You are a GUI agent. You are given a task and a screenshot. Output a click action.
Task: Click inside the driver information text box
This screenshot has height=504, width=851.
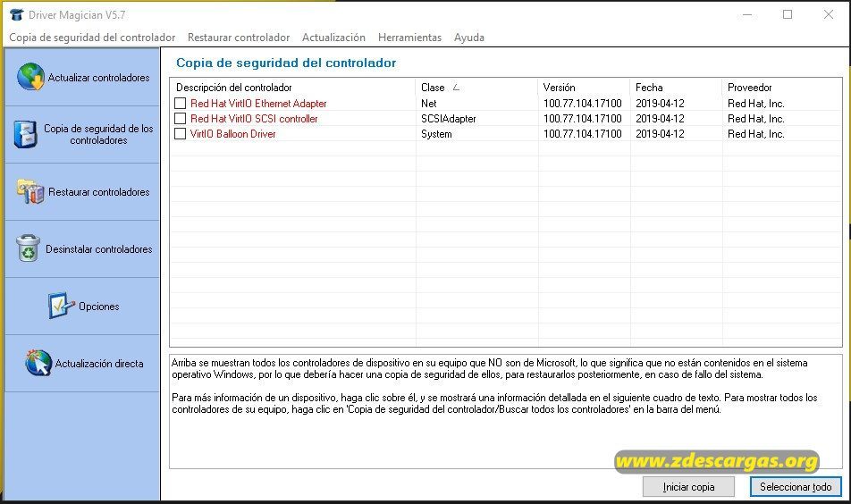506,411
